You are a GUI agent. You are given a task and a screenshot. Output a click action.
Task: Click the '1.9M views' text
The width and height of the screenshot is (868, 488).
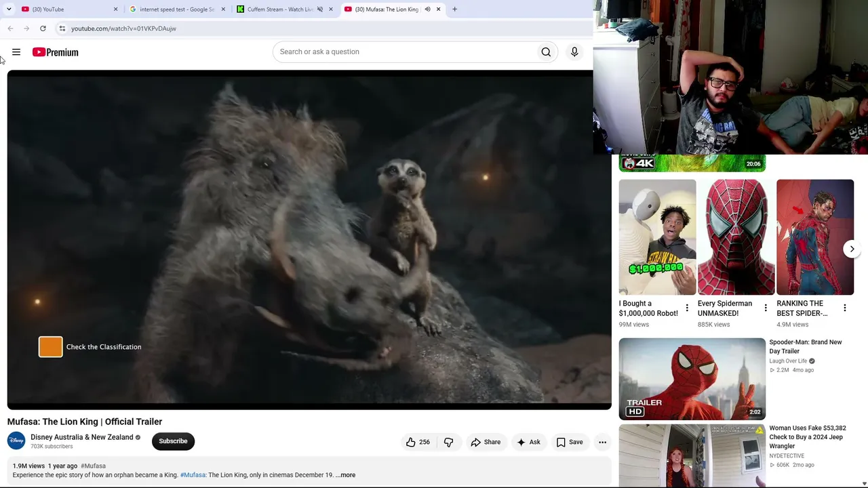[28, 466]
